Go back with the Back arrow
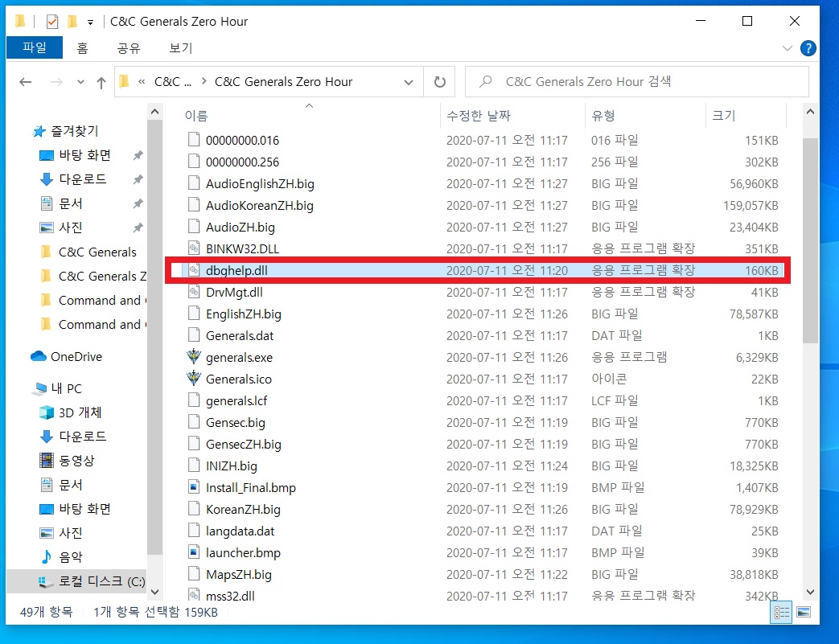This screenshot has width=839, height=644. point(25,82)
